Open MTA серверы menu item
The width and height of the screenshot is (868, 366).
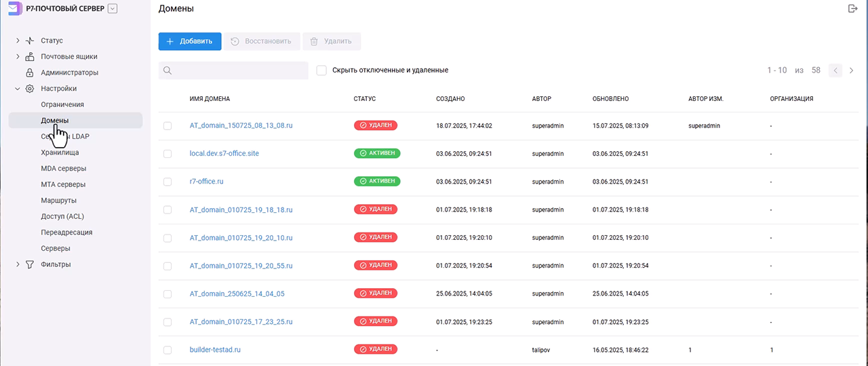click(x=63, y=184)
